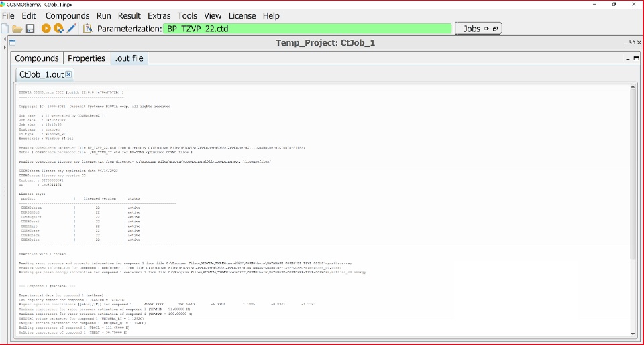Switch to the Properties tab
Screen dimensions: 644x345
click(x=87, y=58)
